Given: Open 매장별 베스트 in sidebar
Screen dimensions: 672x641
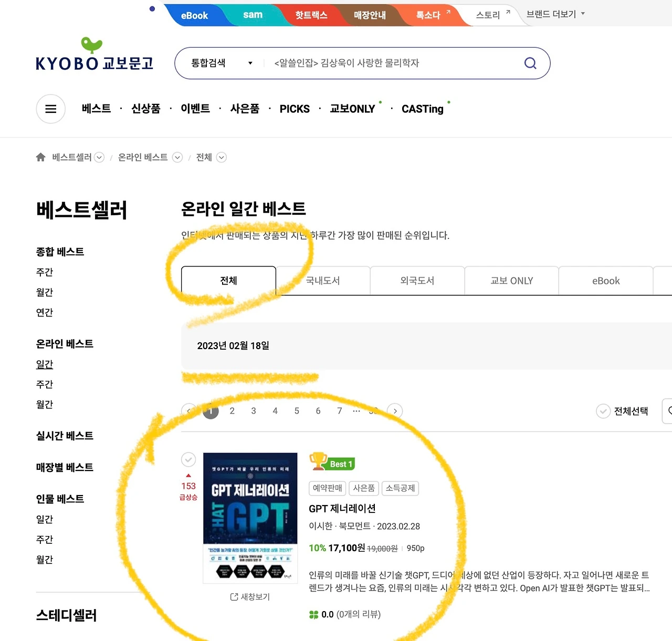Looking at the screenshot, I should [65, 467].
